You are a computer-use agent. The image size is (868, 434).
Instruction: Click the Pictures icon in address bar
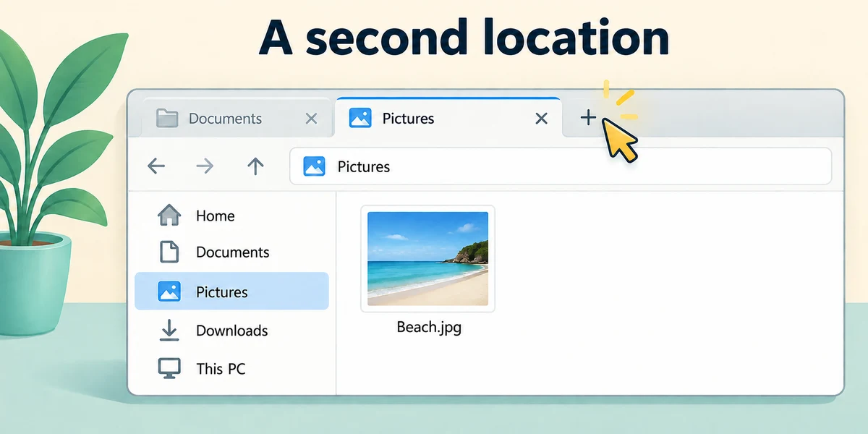coord(314,166)
